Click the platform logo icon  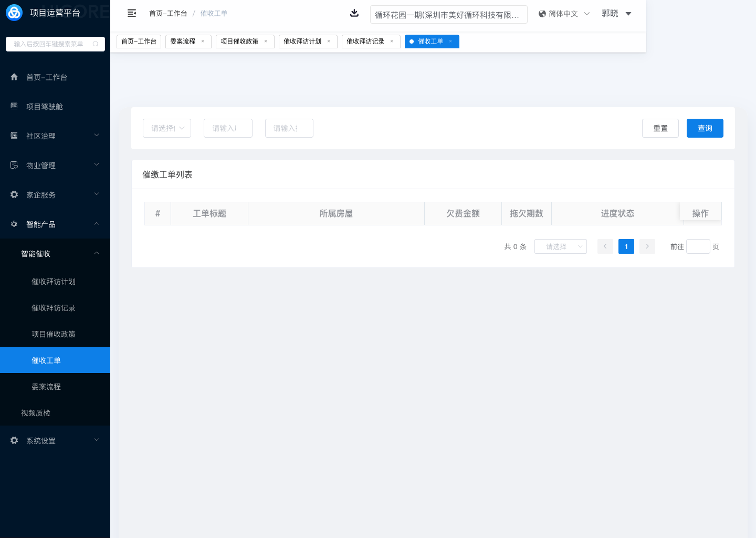14,13
